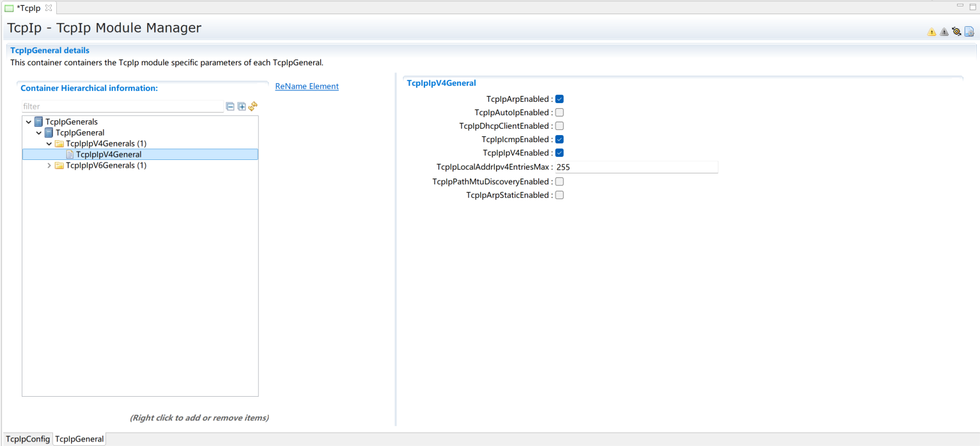This screenshot has width=980, height=446.
Task: Check the TcpIpPathMtuDiscoveryEnabled option
Action: coord(559,182)
